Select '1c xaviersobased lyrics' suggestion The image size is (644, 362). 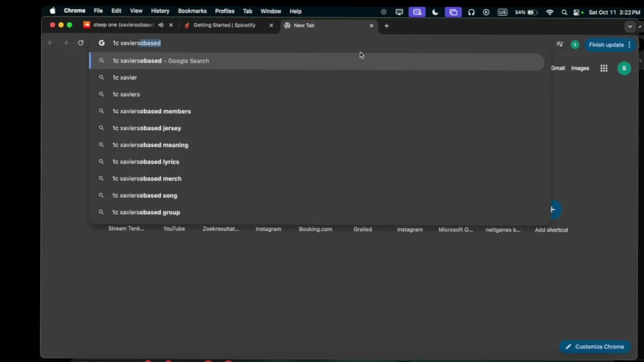(317, 161)
